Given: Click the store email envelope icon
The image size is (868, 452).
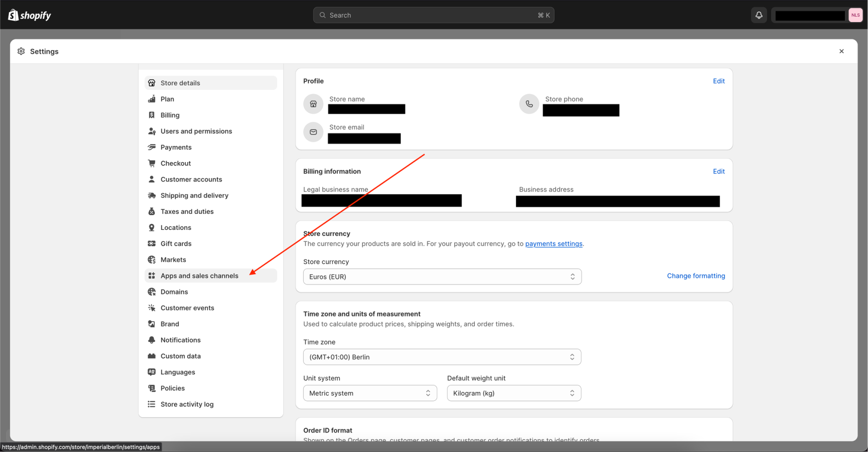Looking at the screenshot, I should [x=313, y=132].
